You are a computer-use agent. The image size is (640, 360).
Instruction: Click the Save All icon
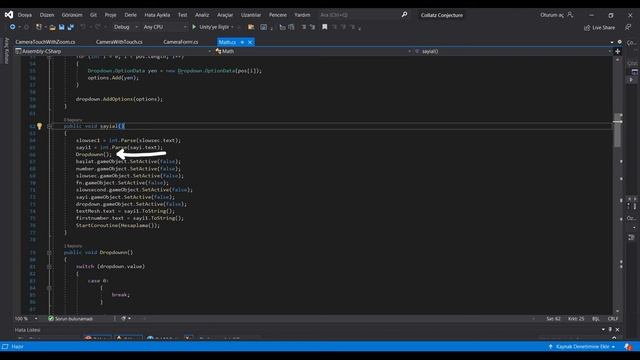point(71,27)
